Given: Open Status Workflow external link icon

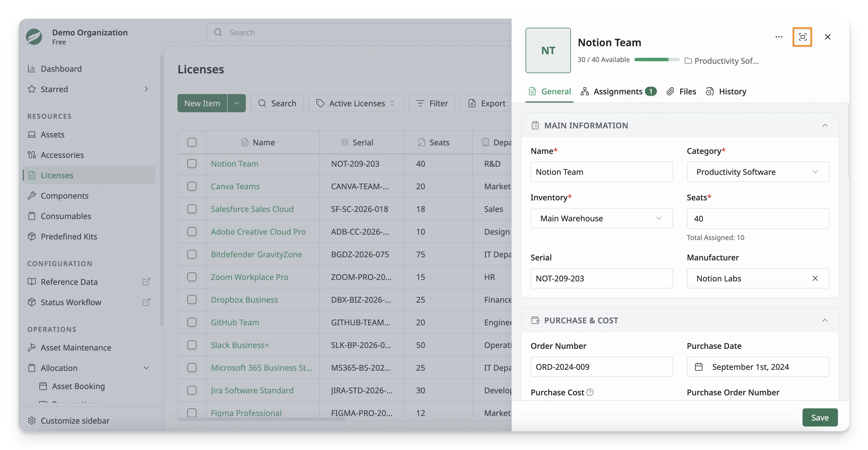Looking at the screenshot, I should click(146, 302).
